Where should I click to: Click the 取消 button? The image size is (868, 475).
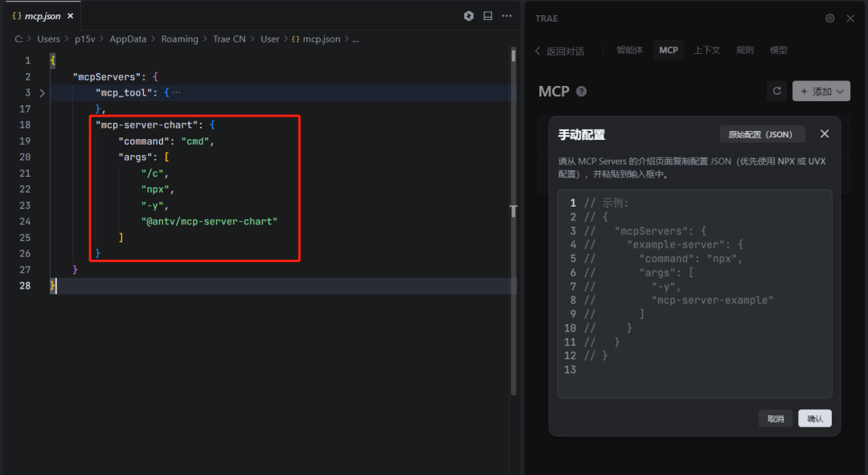tap(775, 419)
